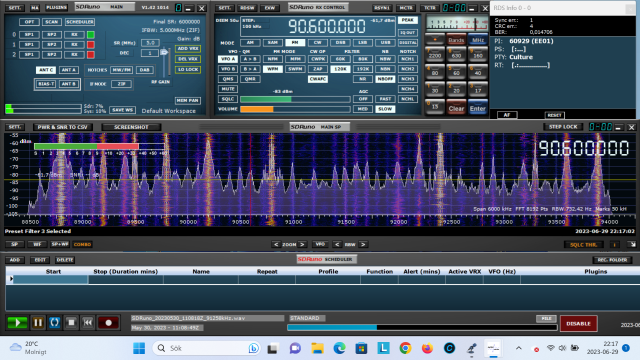Image resolution: width=640 pixels, height=360 pixels.
Task: Click the arrow icon right of SQLC THR
Action: point(632,244)
